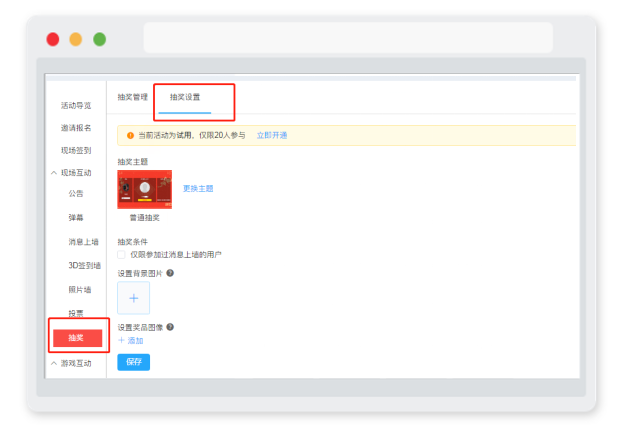Select 公告 in the sidebar

76,193
